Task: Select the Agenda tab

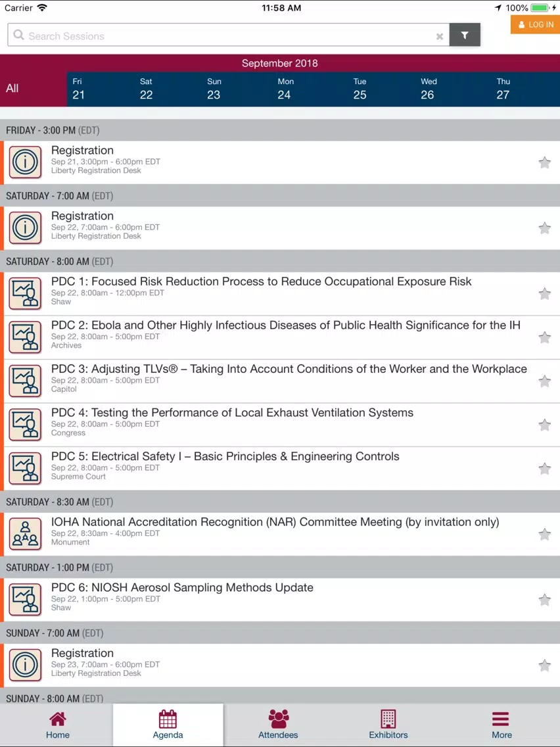Action: 168,725
